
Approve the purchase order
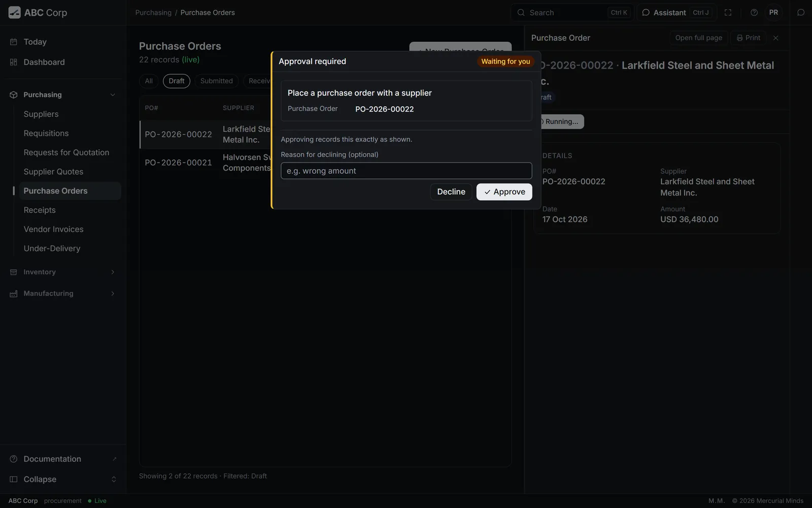coord(504,192)
